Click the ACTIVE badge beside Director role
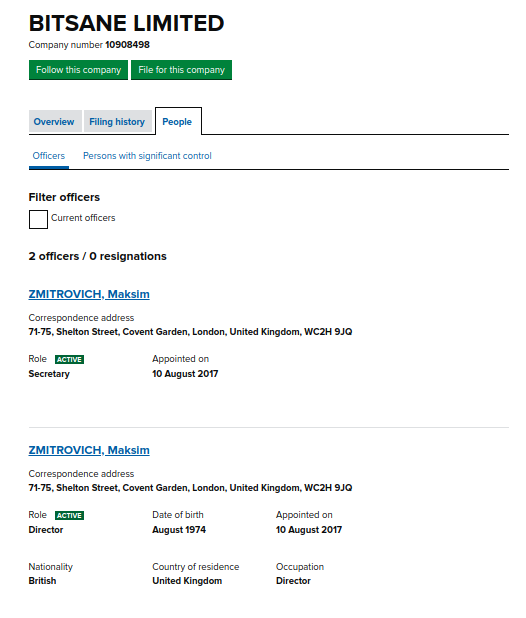The height and width of the screenshot is (618, 526). (69, 516)
